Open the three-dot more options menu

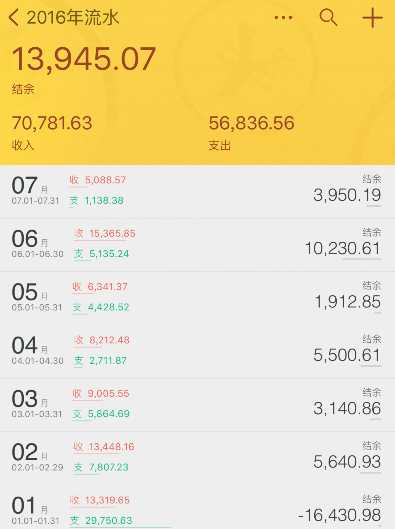click(x=283, y=18)
